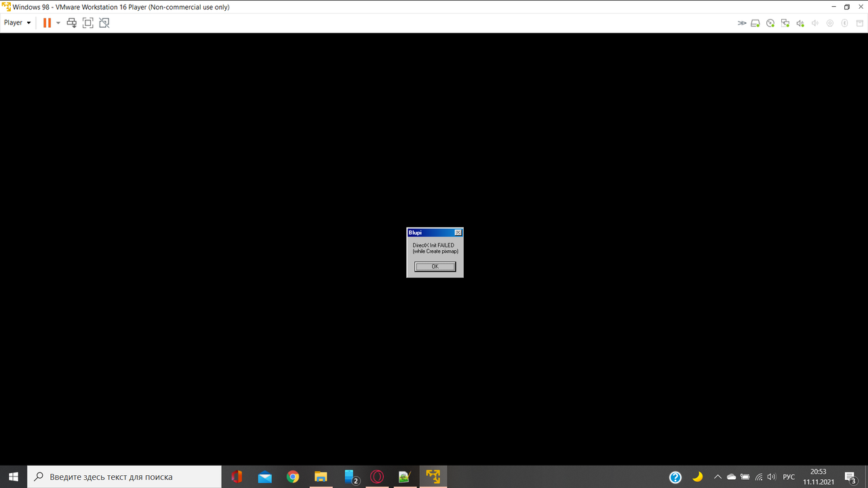
Task: Select the greyed USB device icon
Action: coord(830,23)
